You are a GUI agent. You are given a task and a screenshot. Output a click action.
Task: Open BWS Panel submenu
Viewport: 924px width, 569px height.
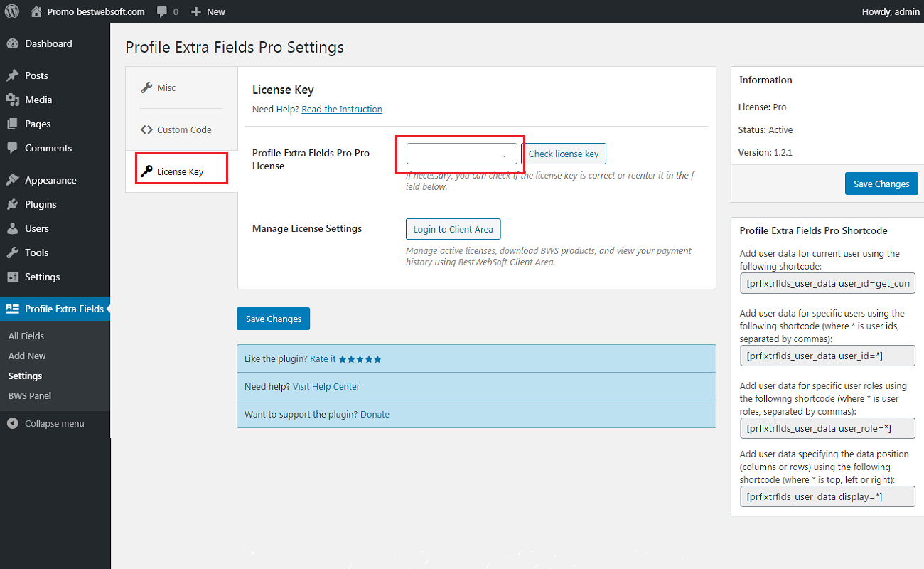(x=30, y=395)
